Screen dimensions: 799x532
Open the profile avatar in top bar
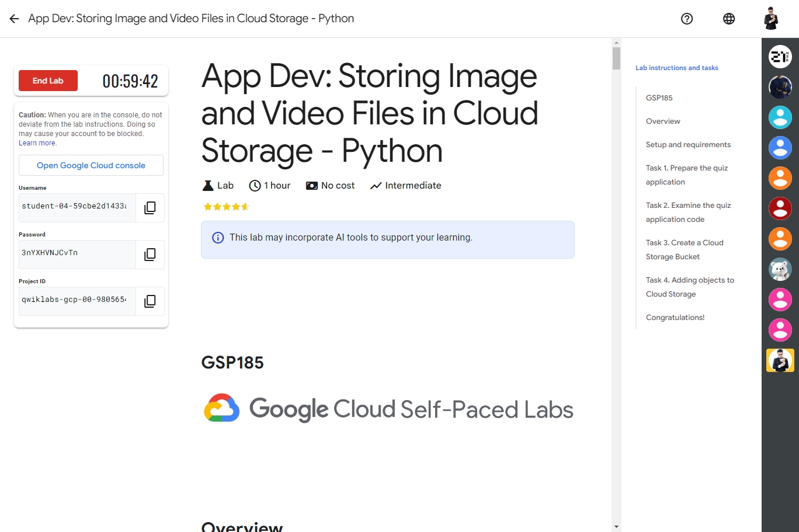[771, 19]
